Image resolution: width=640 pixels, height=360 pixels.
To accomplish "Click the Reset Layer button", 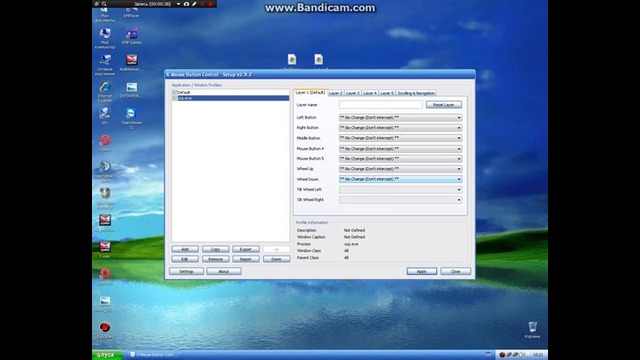I will (444, 105).
